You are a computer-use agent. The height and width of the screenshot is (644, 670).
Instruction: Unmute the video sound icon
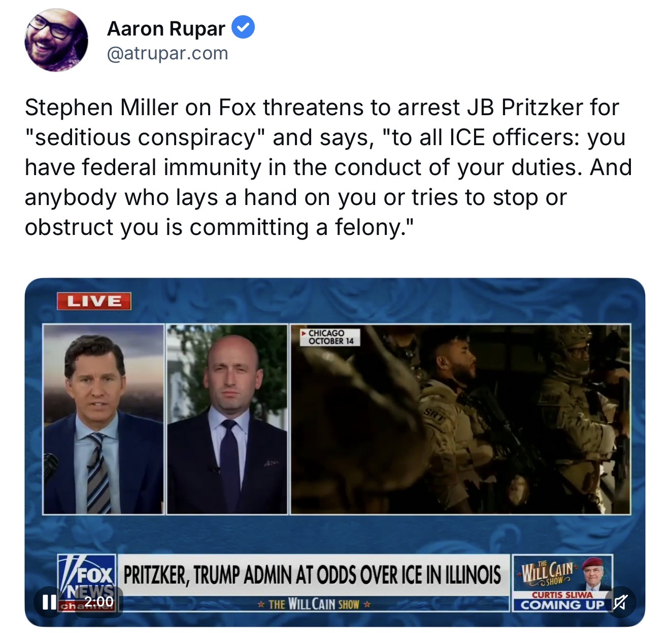coord(620,602)
